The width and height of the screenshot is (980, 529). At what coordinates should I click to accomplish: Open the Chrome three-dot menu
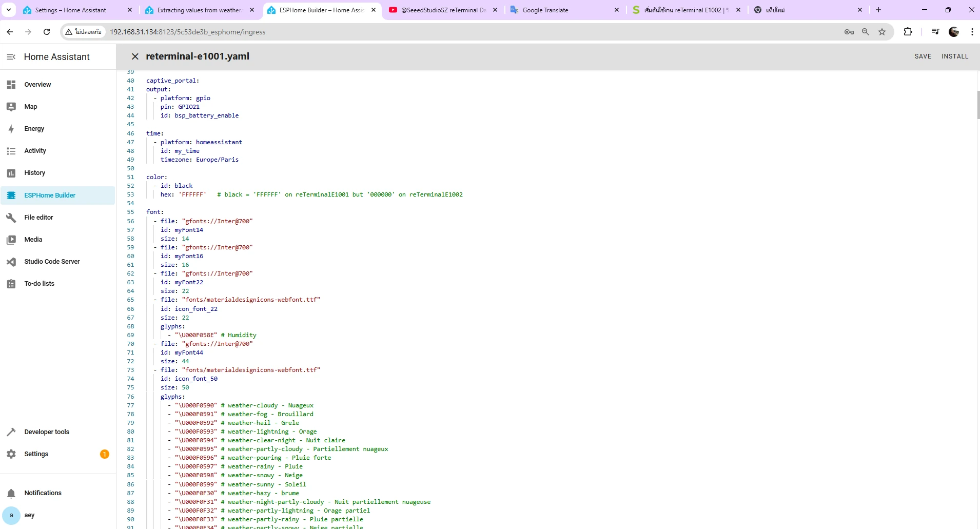[972, 32]
